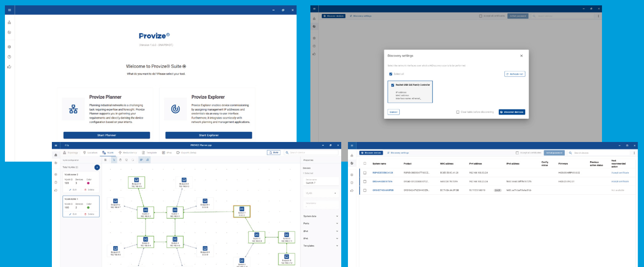
Task: Open hamburger menu in Welcome to Provize window
Action: pos(9,10)
